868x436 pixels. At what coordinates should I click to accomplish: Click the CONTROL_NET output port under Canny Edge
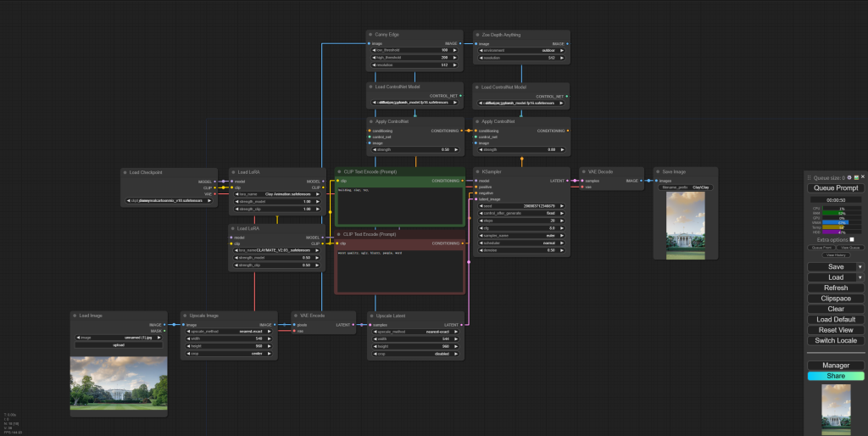pos(460,96)
